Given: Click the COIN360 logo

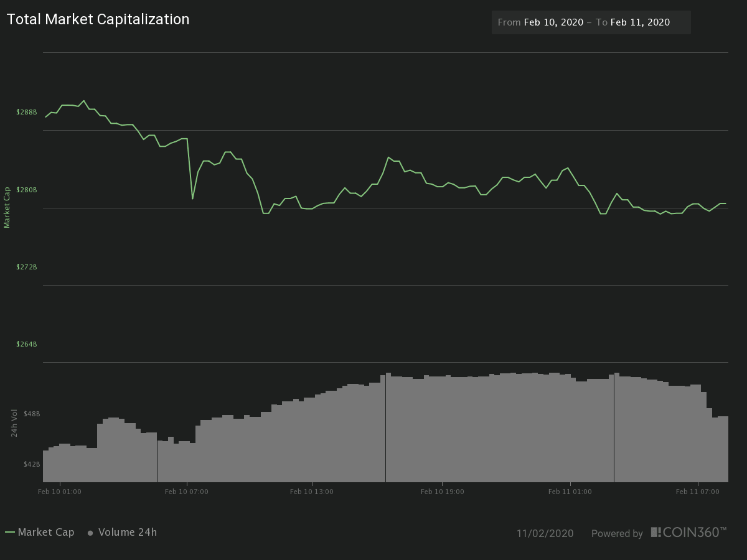Looking at the screenshot, I should click(690, 533).
